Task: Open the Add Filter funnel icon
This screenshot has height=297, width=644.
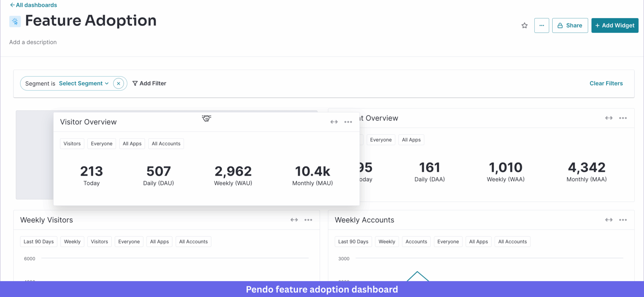Action: 135,83
